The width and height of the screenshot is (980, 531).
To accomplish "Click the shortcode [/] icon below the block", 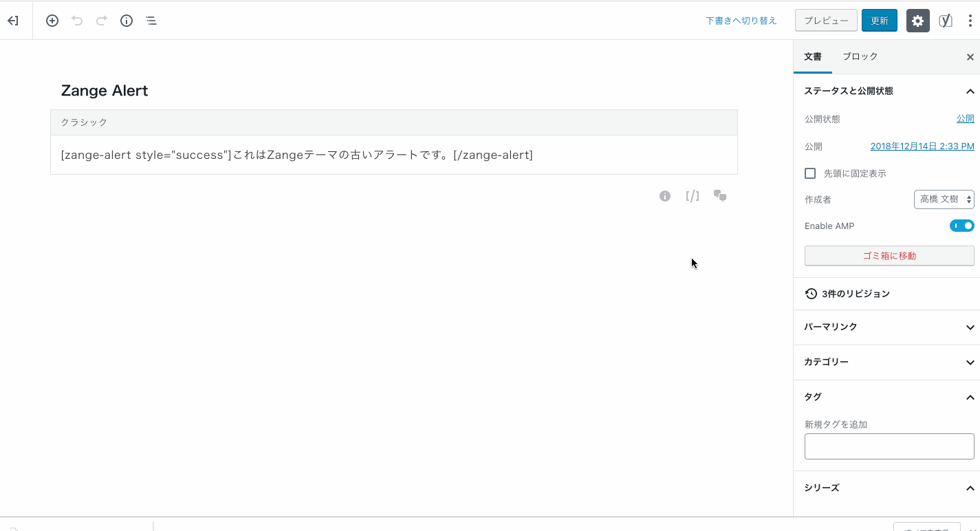I will tap(692, 196).
